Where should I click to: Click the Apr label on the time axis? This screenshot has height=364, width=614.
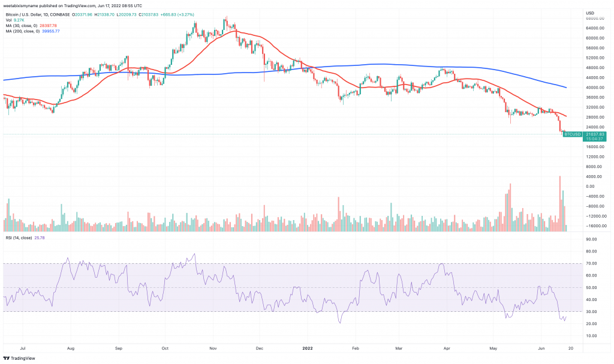tap(447, 348)
